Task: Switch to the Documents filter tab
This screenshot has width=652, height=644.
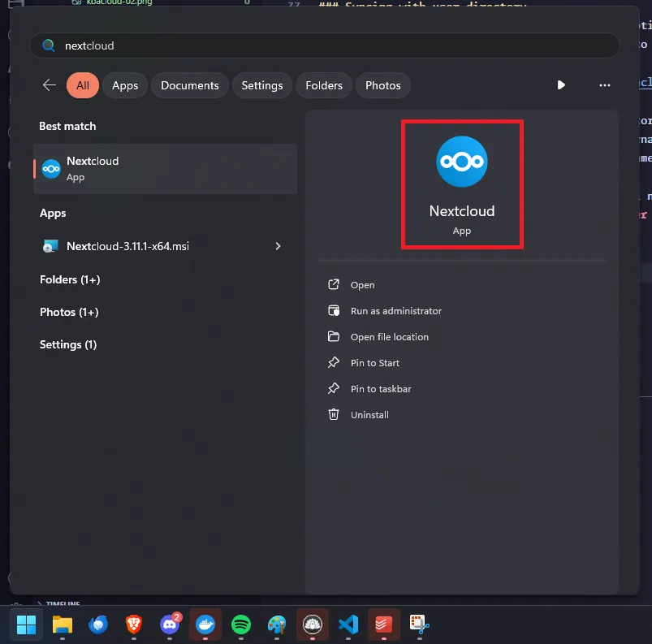Action: pos(190,85)
